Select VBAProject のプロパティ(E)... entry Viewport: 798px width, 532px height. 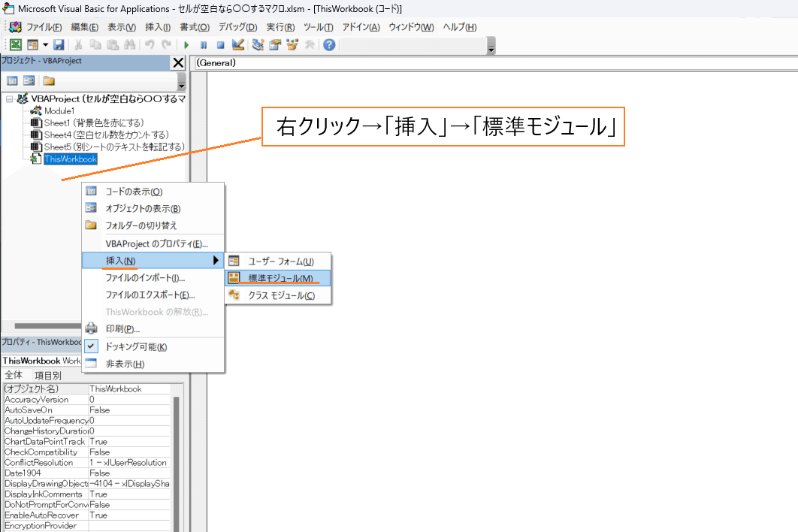tap(153, 243)
